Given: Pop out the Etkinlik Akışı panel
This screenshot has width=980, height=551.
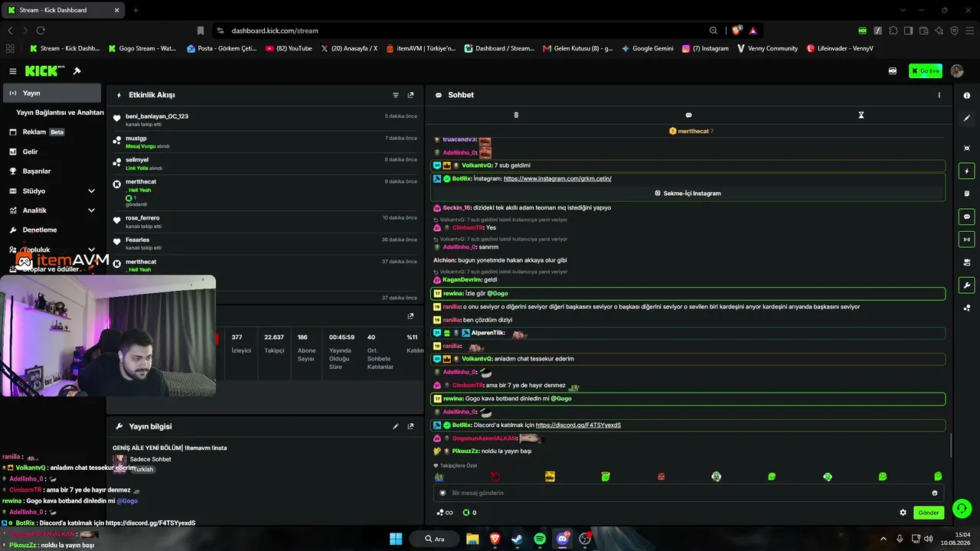Looking at the screenshot, I should click(410, 95).
